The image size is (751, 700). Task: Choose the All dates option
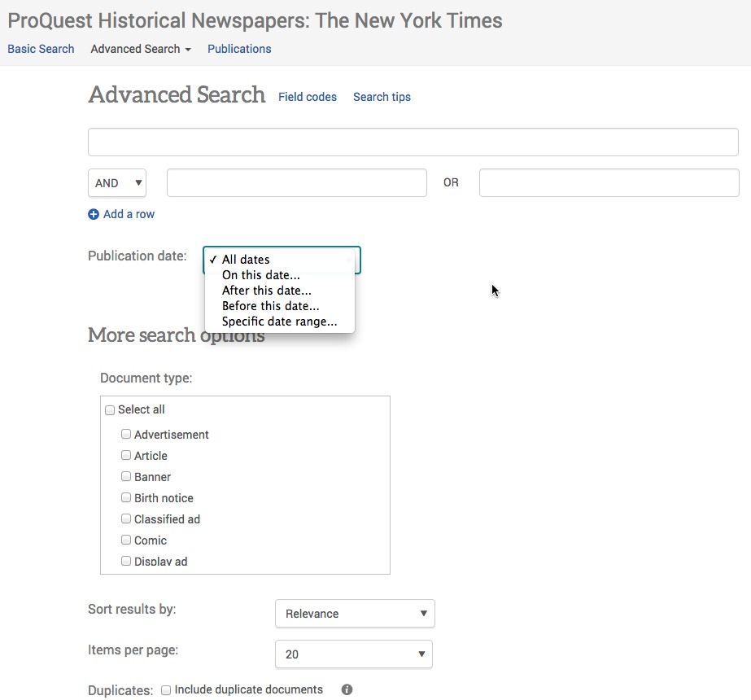click(x=280, y=259)
